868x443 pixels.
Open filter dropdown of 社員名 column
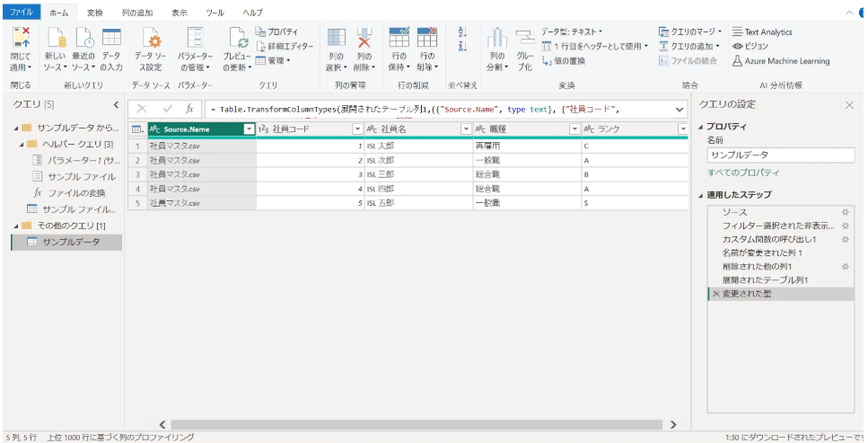pos(466,129)
